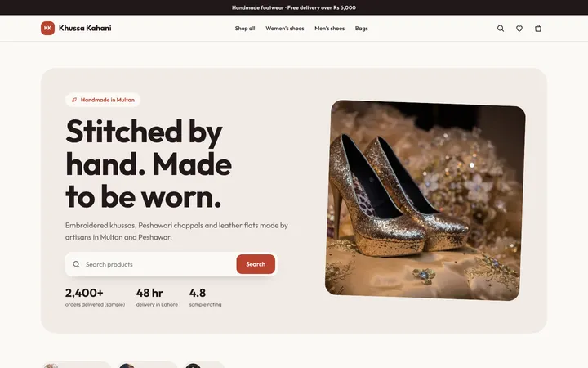This screenshot has height=368, width=588.
Task: Open search via header magnifier icon
Action: pyautogui.click(x=501, y=29)
